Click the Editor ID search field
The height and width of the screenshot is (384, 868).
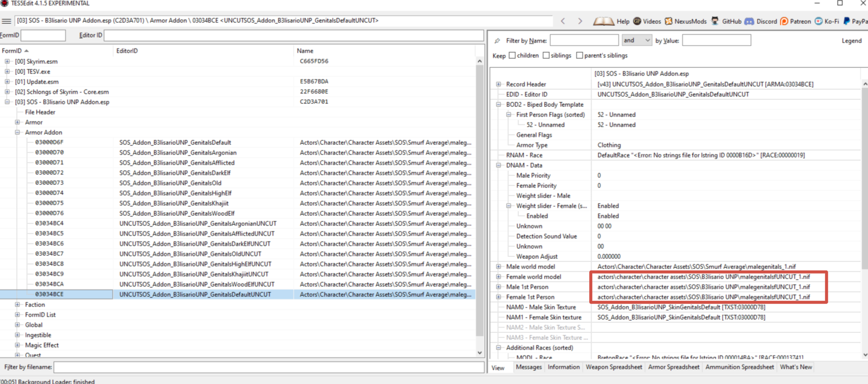pyautogui.click(x=294, y=35)
